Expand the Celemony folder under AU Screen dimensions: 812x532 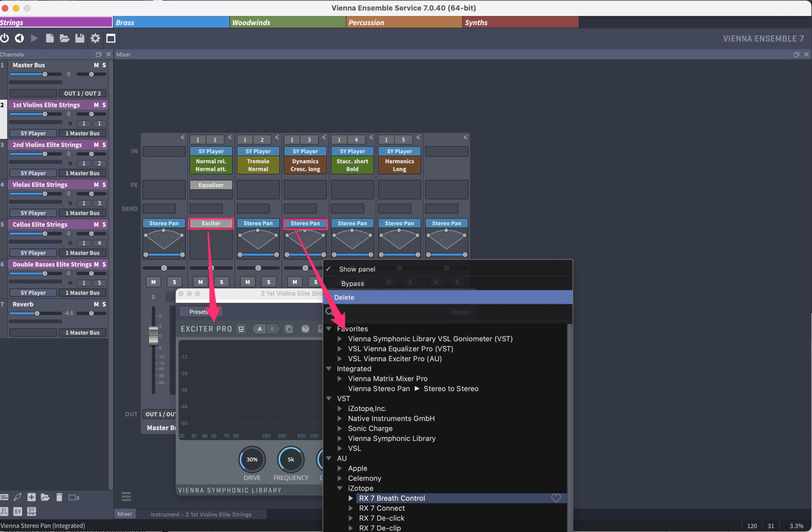pyautogui.click(x=340, y=478)
